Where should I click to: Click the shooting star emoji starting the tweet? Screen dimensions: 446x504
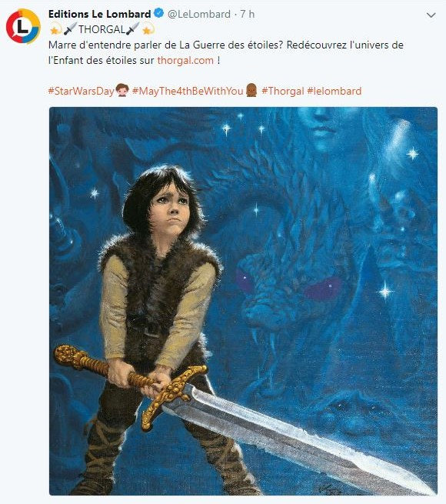55,29
